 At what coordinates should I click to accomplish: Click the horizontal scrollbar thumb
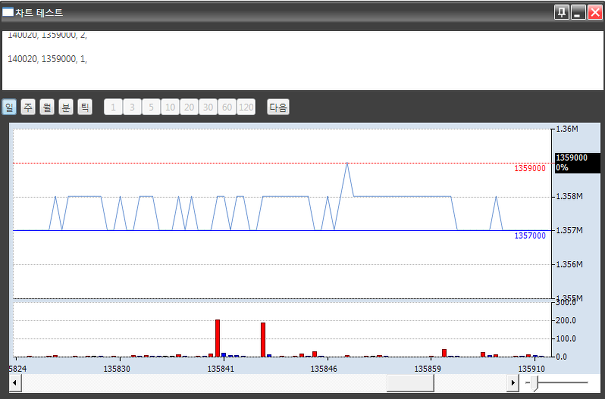tap(410, 383)
